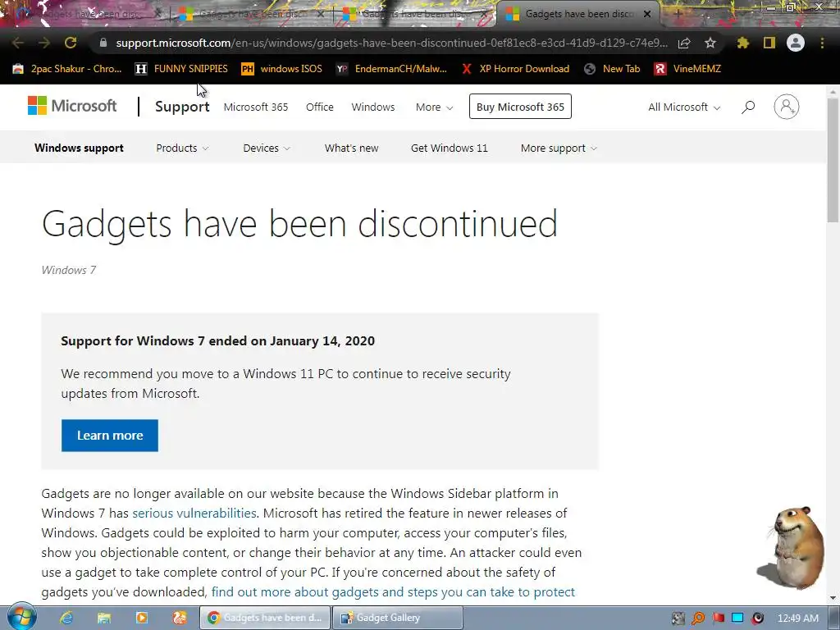The width and height of the screenshot is (840, 630).
Task: Click the share page icon in address bar
Action: (x=684, y=43)
